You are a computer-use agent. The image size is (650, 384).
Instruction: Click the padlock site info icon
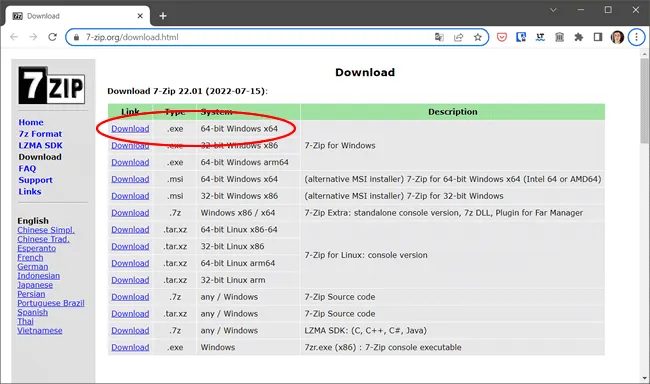76,37
